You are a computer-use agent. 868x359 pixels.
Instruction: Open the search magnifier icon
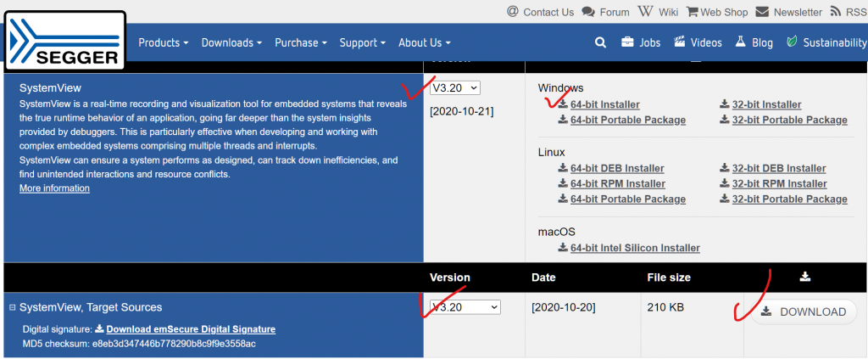[x=601, y=42]
